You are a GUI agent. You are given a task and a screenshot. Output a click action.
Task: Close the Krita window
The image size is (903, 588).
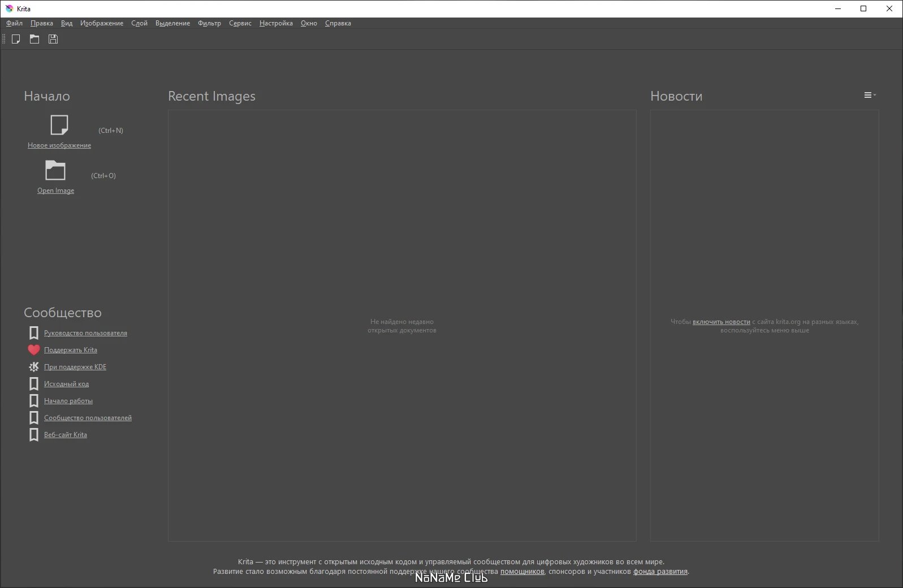click(889, 8)
